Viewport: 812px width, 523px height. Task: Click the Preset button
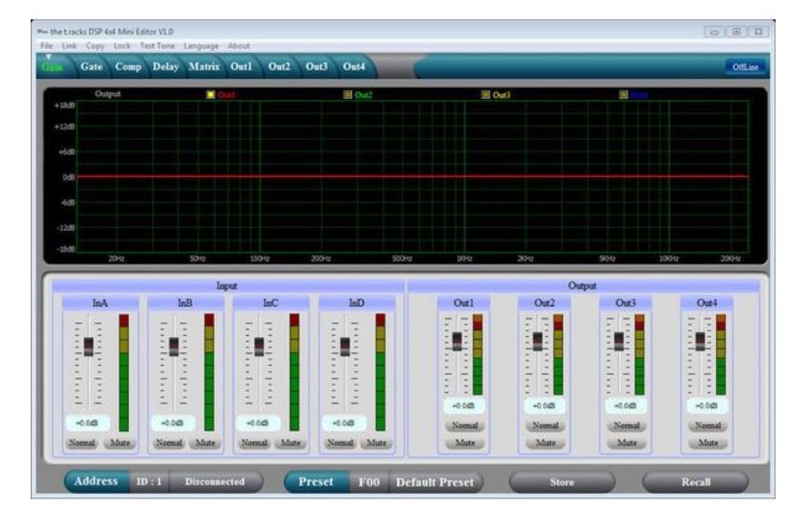316,482
